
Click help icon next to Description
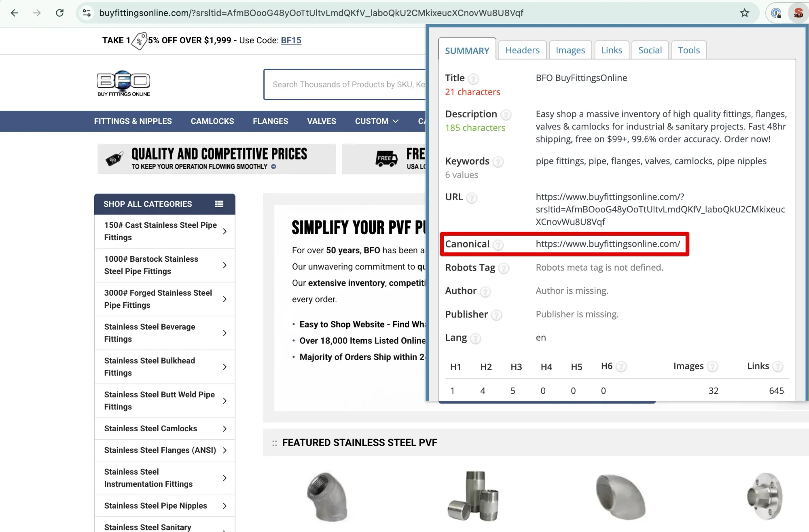click(506, 115)
